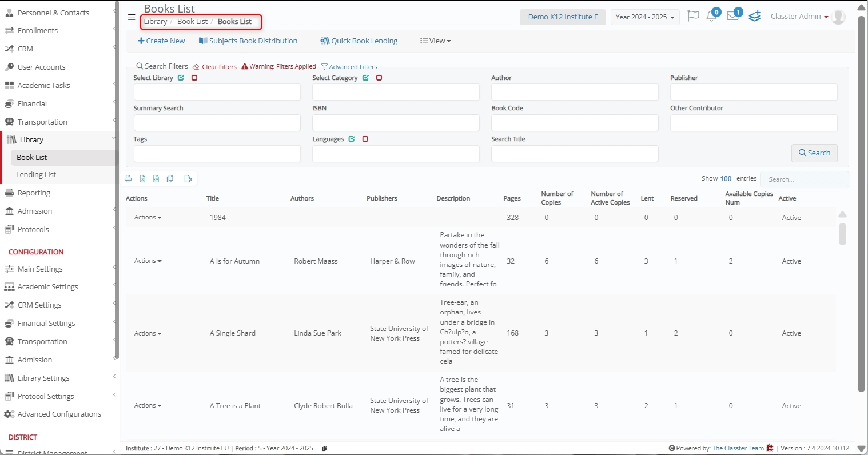Click the copy table icon
868x455 pixels.
click(x=170, y=179)
